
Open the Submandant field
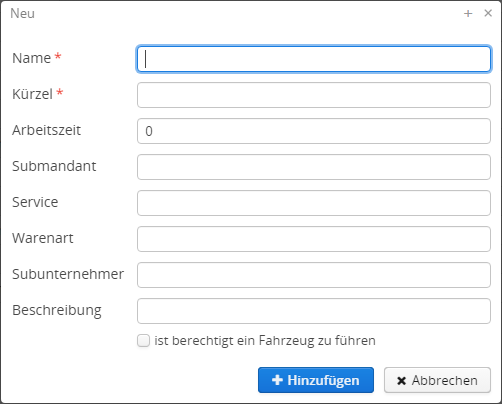coord(314,167)
